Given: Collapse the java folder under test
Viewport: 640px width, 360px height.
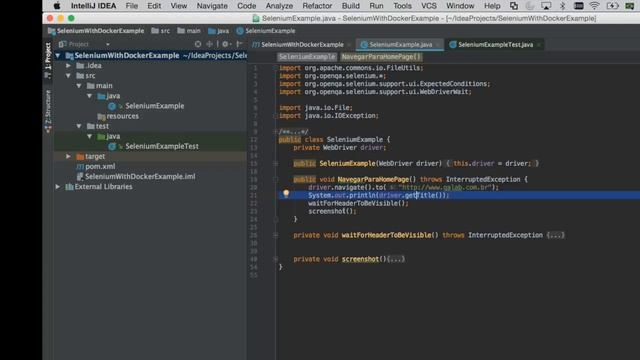Looking at the screenshot, I should 89,136.
